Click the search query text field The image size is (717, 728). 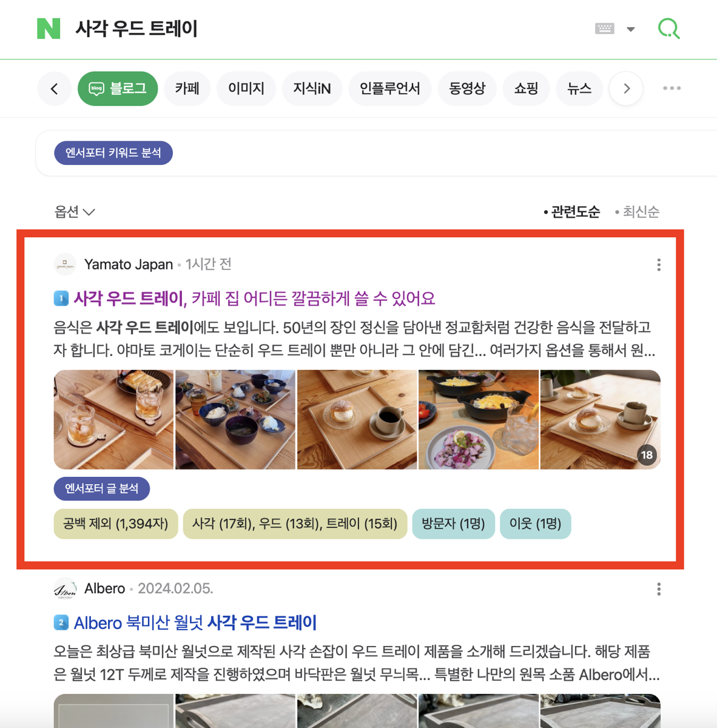pos(328,29)
